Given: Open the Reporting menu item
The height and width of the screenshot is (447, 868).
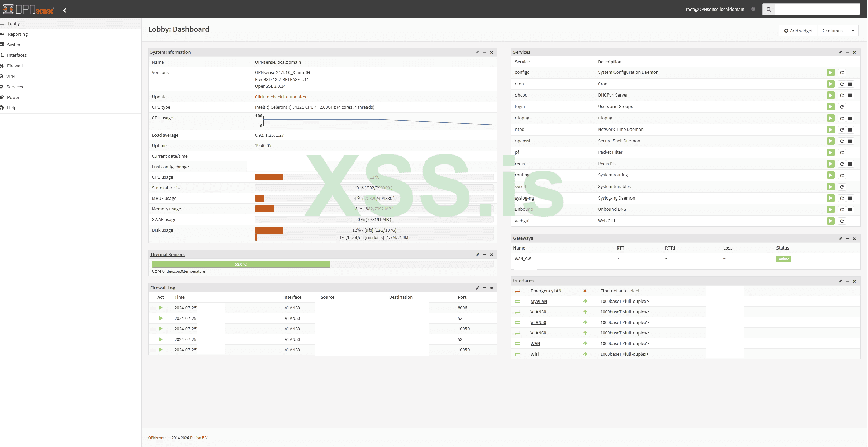Looking at the screenshot, I should point(17,34).
